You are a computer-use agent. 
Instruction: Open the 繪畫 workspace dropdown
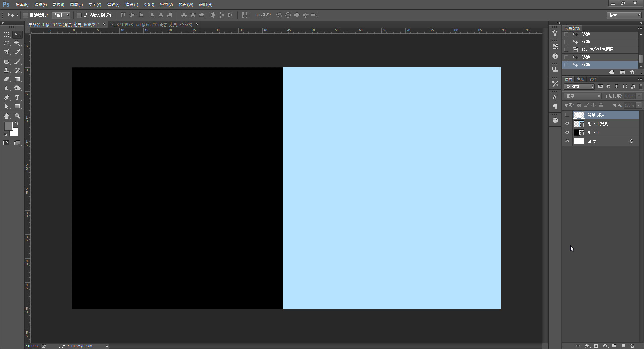(624, 15)
